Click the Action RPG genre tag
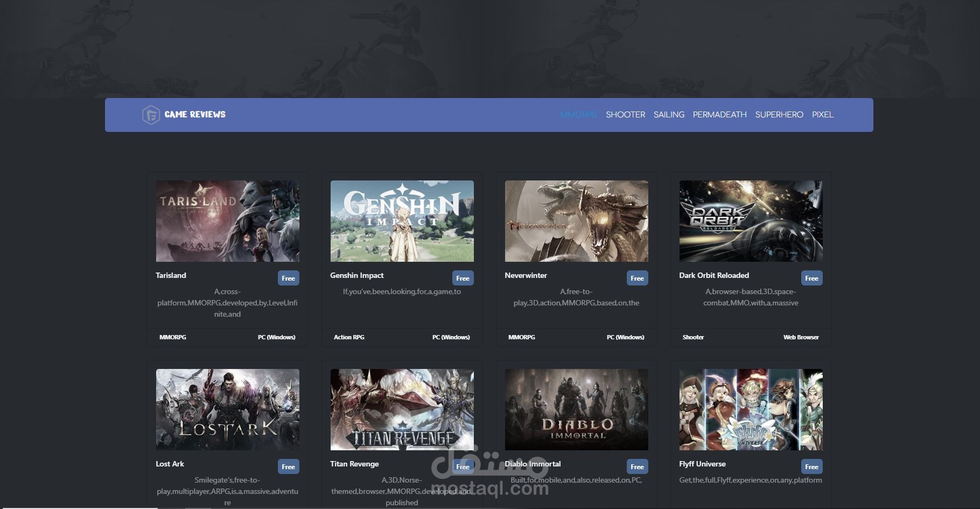Screen dimensions: 980x509 point(349,337)
